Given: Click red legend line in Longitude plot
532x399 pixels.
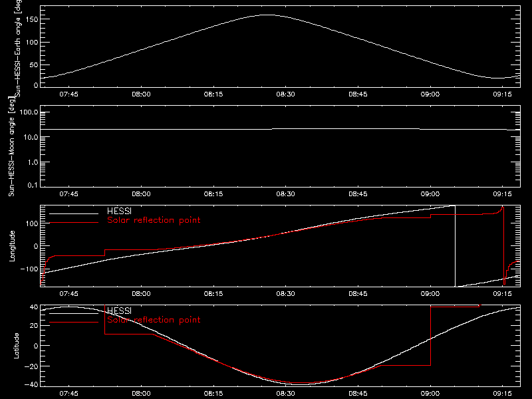Looking at the screenshot, I should pos(74,223).
